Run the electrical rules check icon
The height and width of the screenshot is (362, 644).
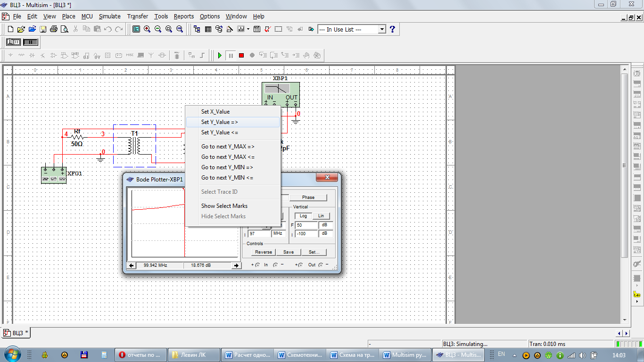pos(268,29)
